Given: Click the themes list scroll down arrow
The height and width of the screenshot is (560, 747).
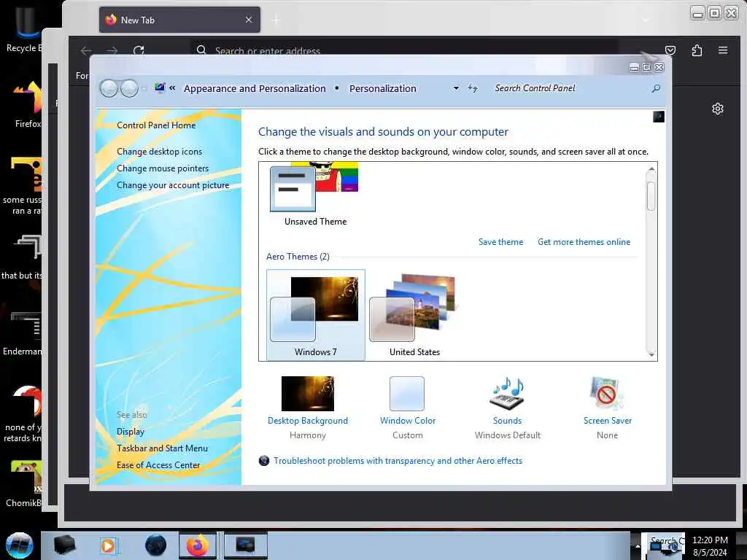Looking at the screenshot, I should coord(651,354).
